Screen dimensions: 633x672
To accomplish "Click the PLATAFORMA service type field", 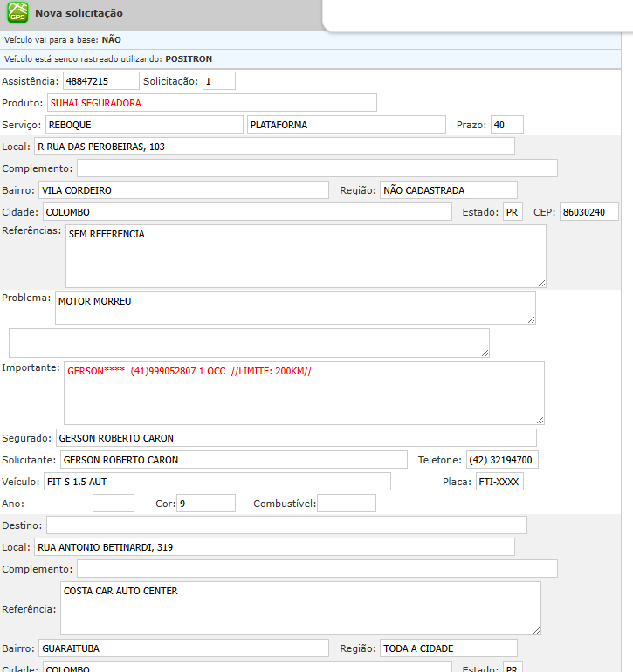I will click(346, 125).
